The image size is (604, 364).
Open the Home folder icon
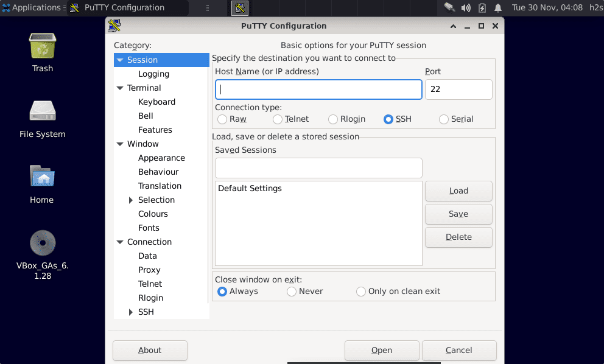pos(41,177)
